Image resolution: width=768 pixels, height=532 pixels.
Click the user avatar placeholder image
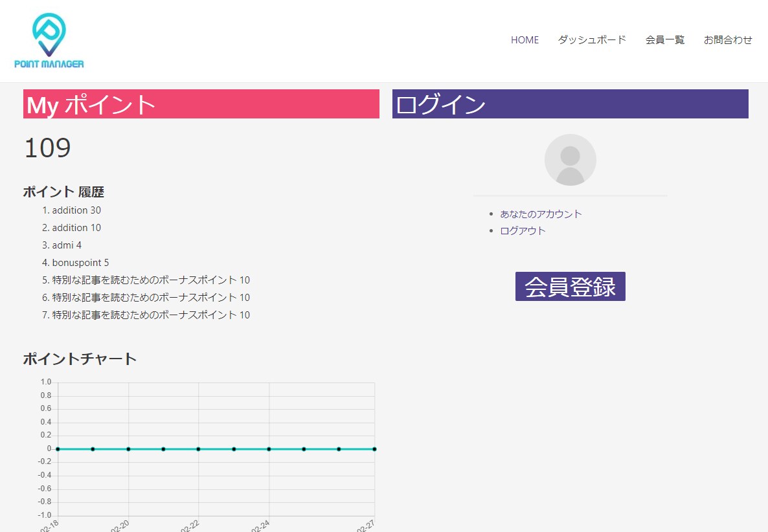(570, 160)
